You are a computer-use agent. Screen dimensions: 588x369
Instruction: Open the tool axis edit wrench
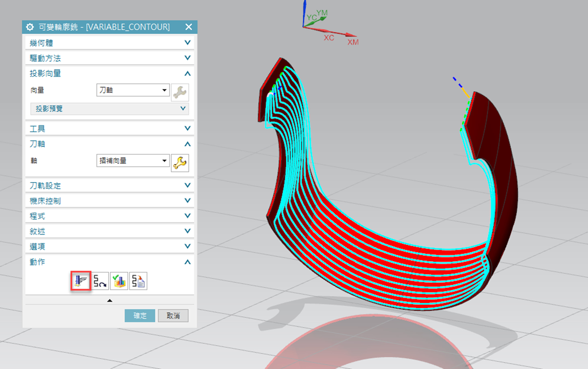click(180, 163)
